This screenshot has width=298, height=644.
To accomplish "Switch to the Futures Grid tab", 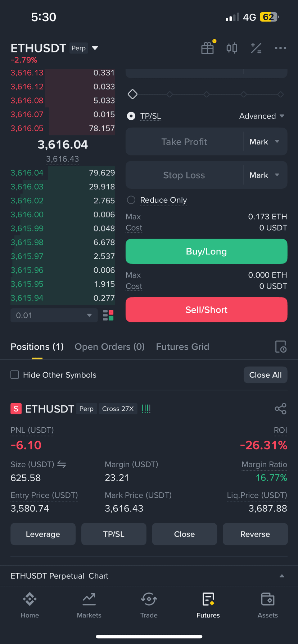I will pyautogui.click(x=182, y=346).
